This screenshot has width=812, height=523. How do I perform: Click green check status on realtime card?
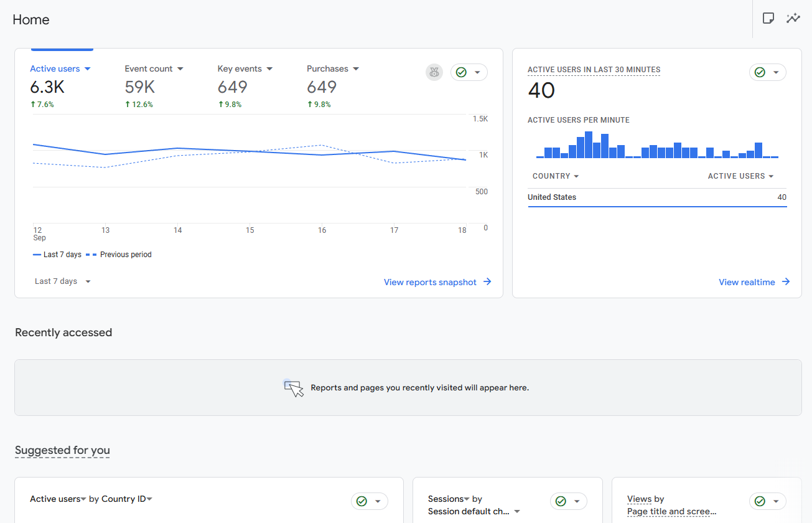pyautogui.click(x=760, y=72)
